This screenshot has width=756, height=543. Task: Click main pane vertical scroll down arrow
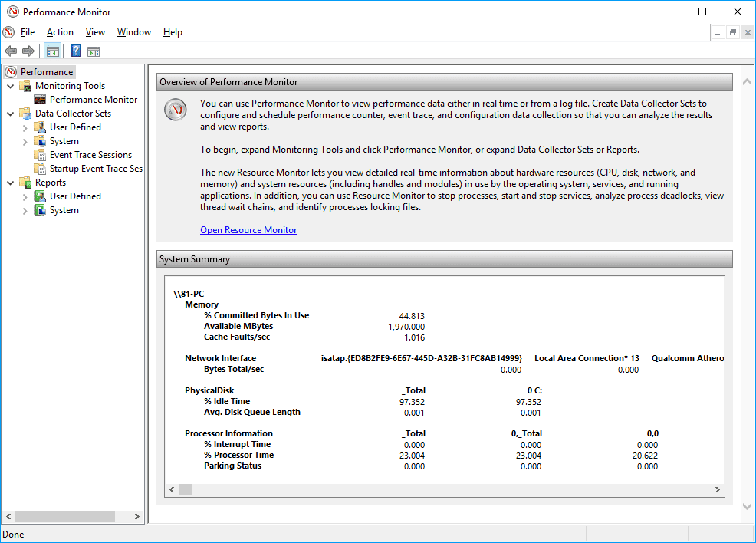tap(747, 506)
